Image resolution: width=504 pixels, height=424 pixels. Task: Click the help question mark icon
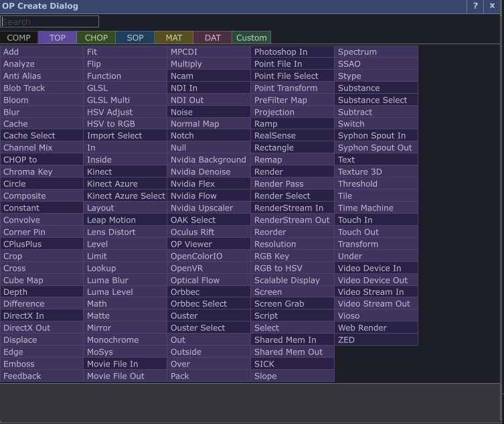click(475, 6)
